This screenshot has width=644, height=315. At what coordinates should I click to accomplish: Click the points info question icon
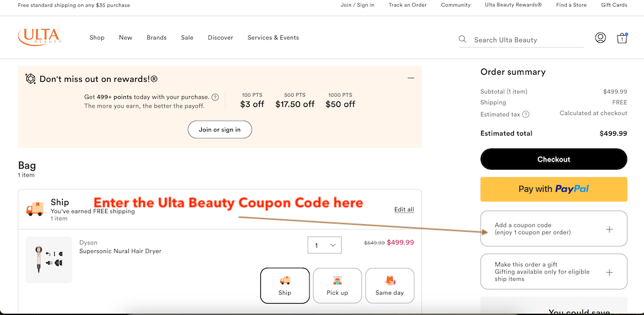coord(215,97)
